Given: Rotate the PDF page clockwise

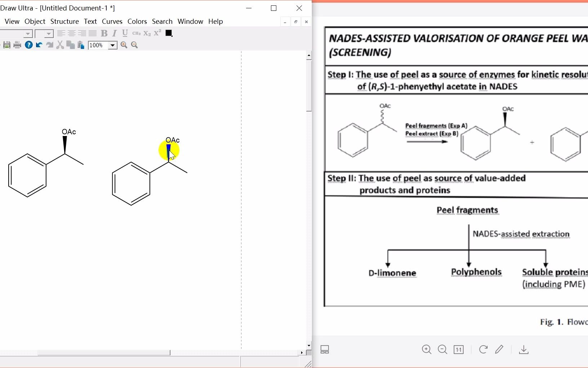Looking at the screenshot, I should (x=482, y=349).
